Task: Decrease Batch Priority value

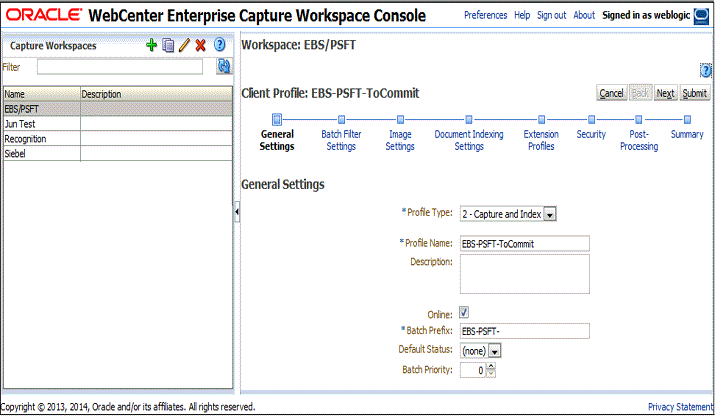Action: click(491, 374)
